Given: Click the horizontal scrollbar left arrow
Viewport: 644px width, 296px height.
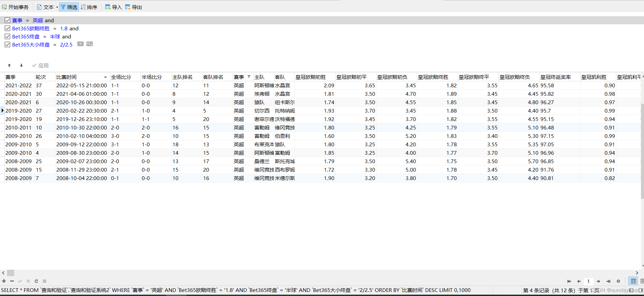Looking at the screenshot, I should point(3,273).
